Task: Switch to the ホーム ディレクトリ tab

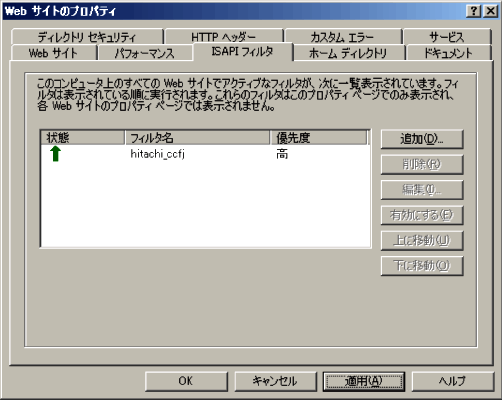Action: coord(348,53)
